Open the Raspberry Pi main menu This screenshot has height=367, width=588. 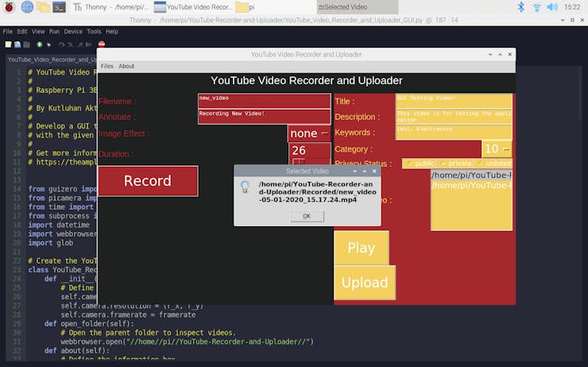8,7
